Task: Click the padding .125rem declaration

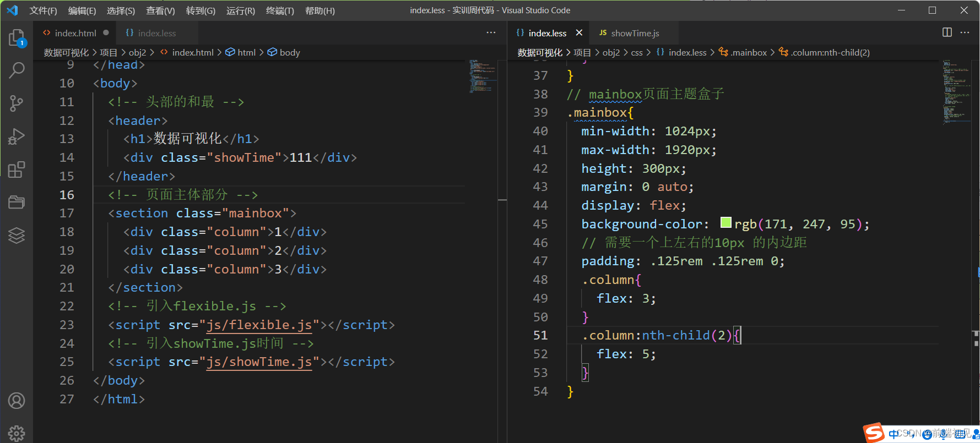Action: pos(683,261)
